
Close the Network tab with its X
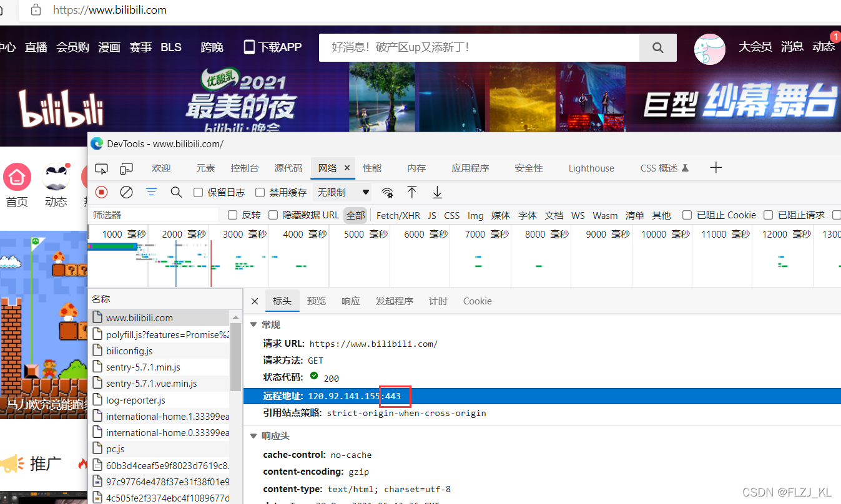(x=347, y=168)
